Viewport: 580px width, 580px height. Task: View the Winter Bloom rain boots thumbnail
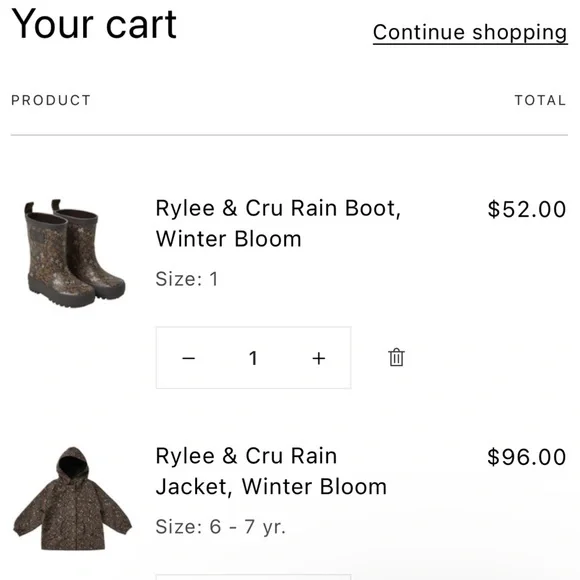tap(74, 253)
